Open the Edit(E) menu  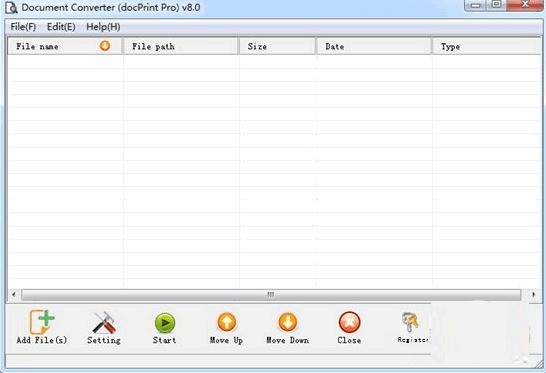61,27
